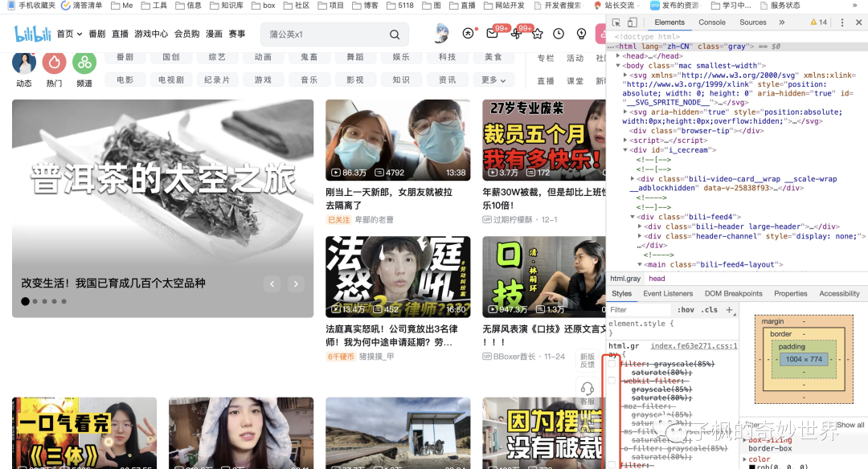Toggle the device emulation toolbar in DevTools

pos(632,22)
